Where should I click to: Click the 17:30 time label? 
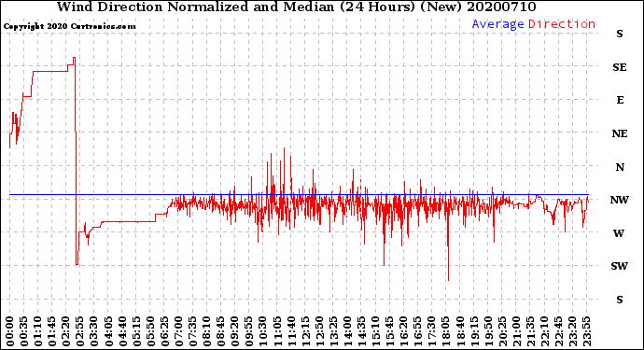click(431, 331)
